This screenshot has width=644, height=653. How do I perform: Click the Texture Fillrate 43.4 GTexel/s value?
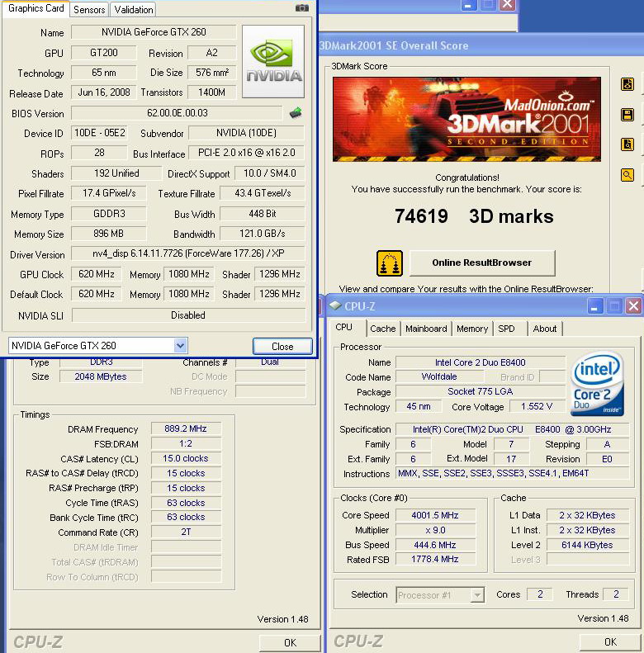[x=263, y=193]
